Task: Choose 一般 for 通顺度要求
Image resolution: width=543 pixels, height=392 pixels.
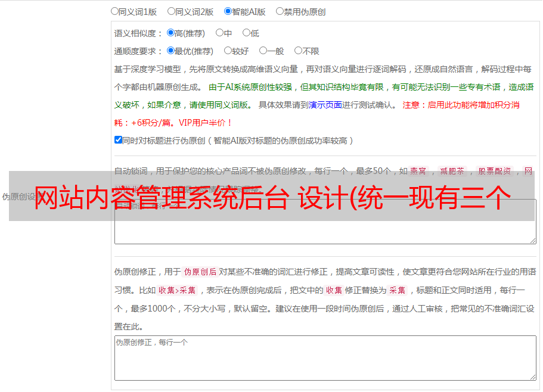Action: (263, 51)
